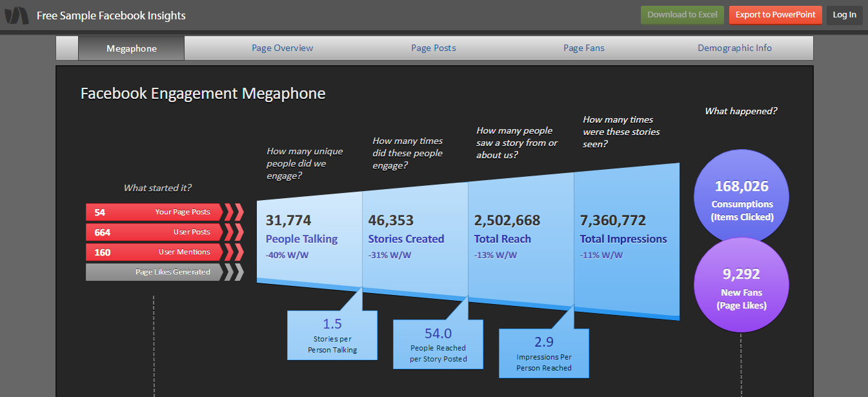Click the "What happened?" label

pyautogui.click(x=741, y=111)
